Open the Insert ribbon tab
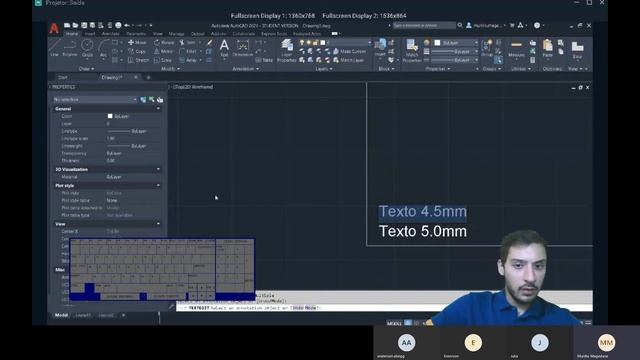This screenshot has height=360, width=640. click(89, 34)
